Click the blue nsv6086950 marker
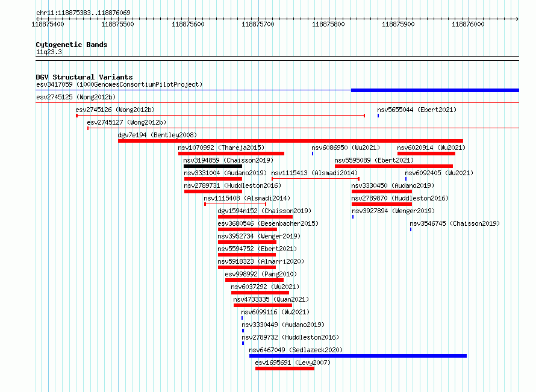This screenshot has width=536, height=392. [x=313, y=154]
